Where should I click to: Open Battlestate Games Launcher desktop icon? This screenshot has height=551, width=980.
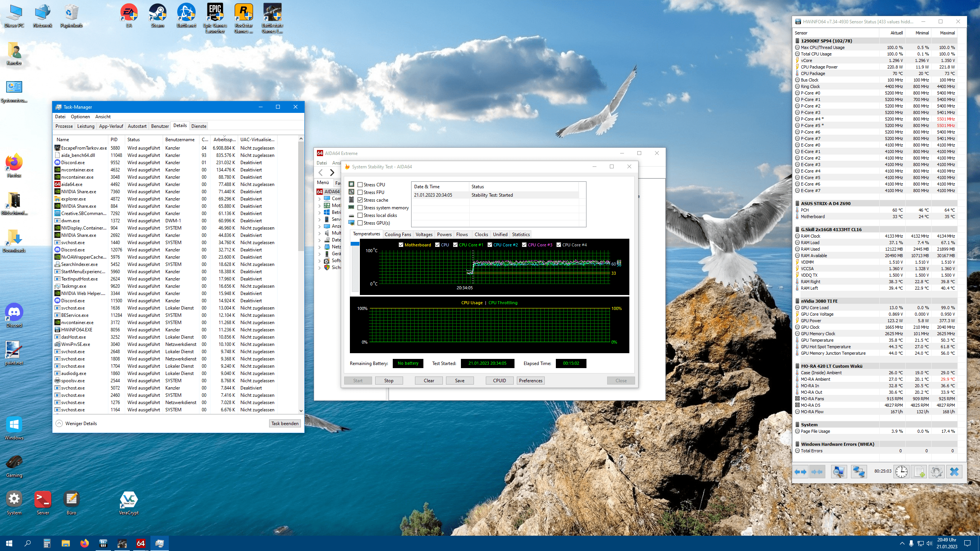[272, 18]
